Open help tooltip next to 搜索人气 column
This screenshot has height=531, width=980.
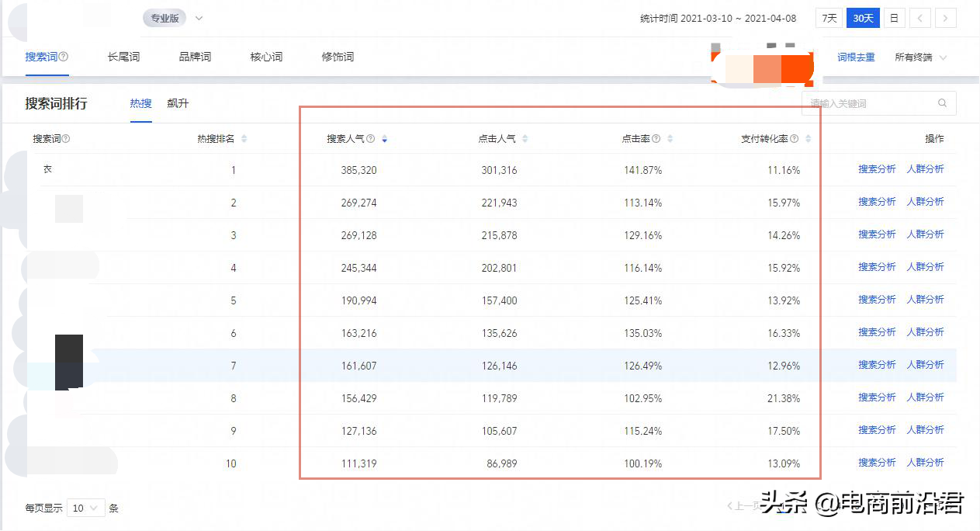coord(370,138)
